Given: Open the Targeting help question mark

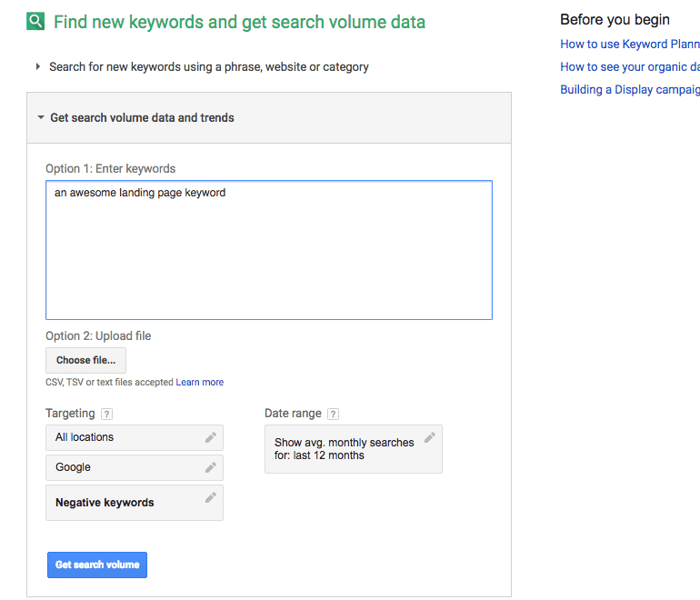Looking at the screenshot, I should (107, 414).
